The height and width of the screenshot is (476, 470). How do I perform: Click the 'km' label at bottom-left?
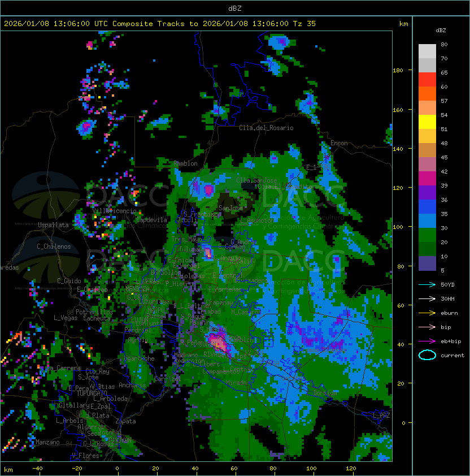coord(8,470)
